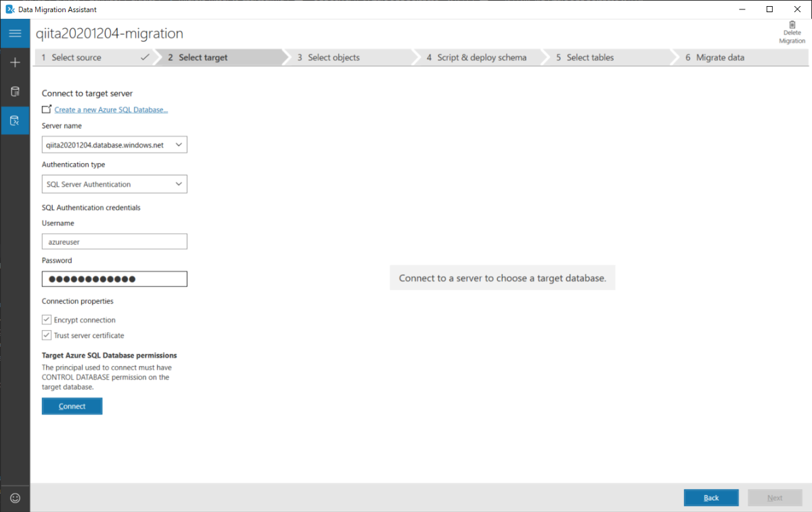Click the Data Migration Assistant title bar icon
This screenshot has height=512, width=812.
click(x=9, y=9)
